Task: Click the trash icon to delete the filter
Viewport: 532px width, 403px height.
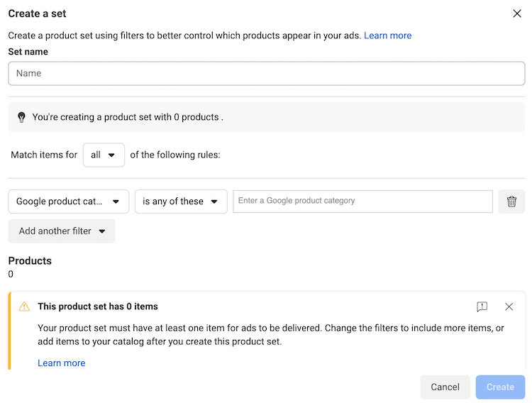Action: click(511, 201)
